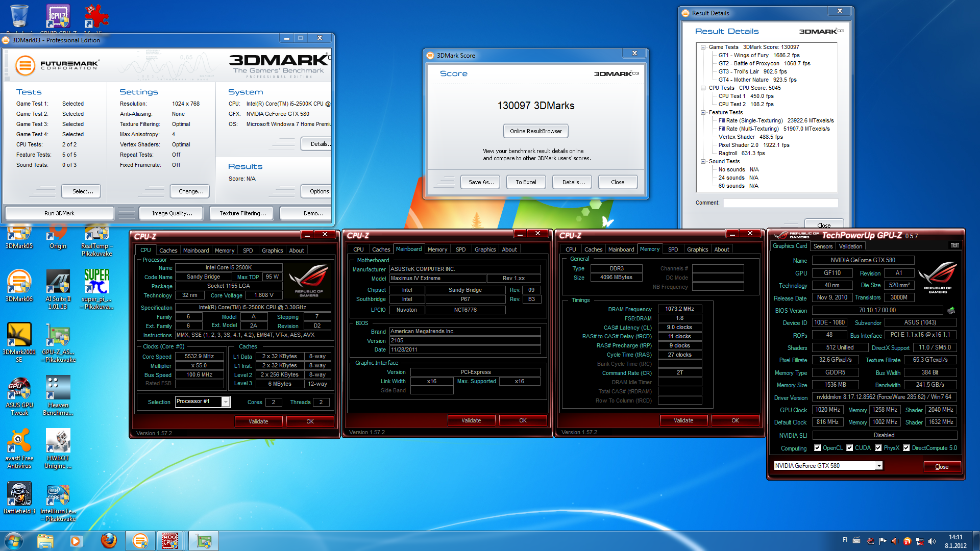Open the Validation tab in GPU-Z
The width and height of the screenshot is (980, 551).
coord(850,246)
